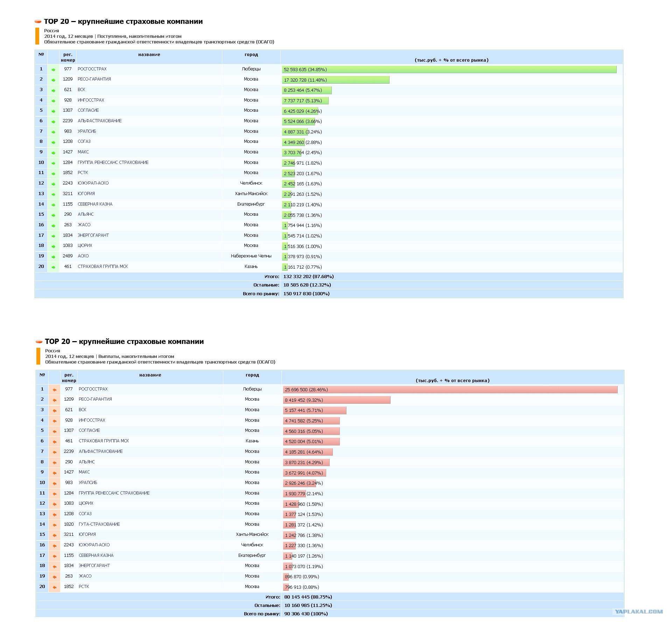This screenshot has height=622, width=672.
Task: Select green arrow beside МАКС
Action: click(x=53, y=153)
